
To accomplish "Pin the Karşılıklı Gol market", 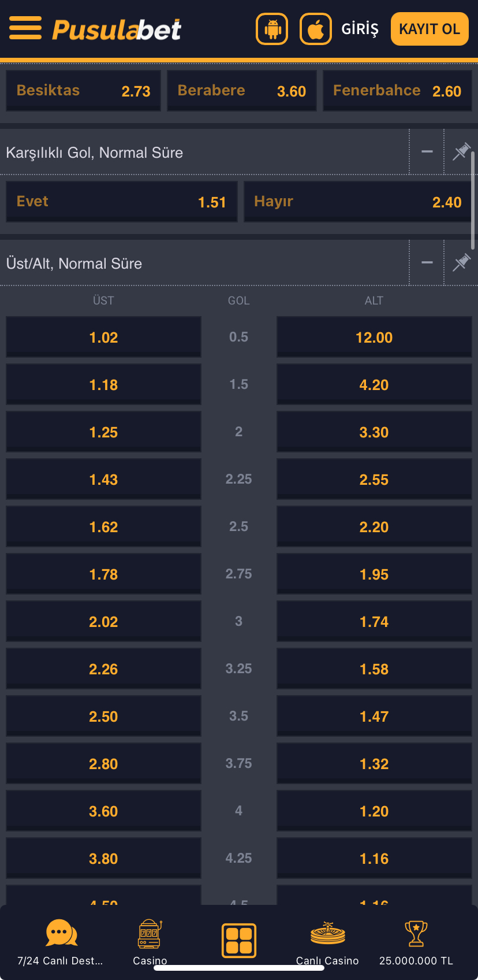I will click(461, 152).
